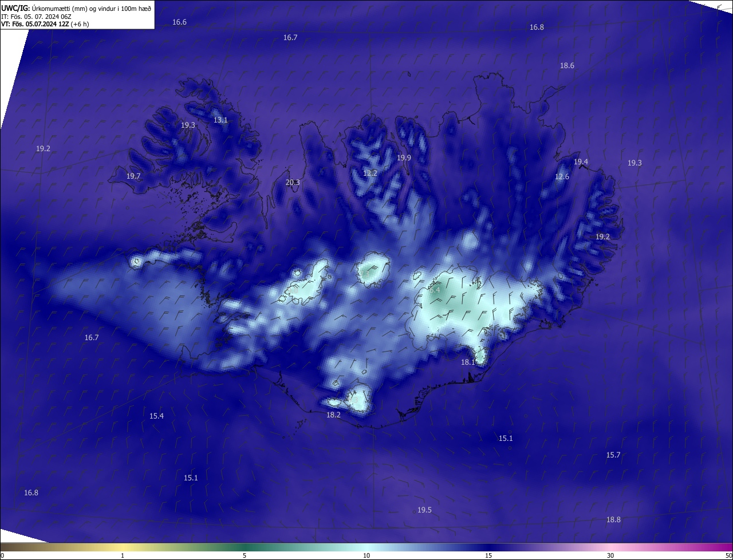Click the colorbar tick labeled 10
Viewport: 733px width, 560px height.
point(366,555)
